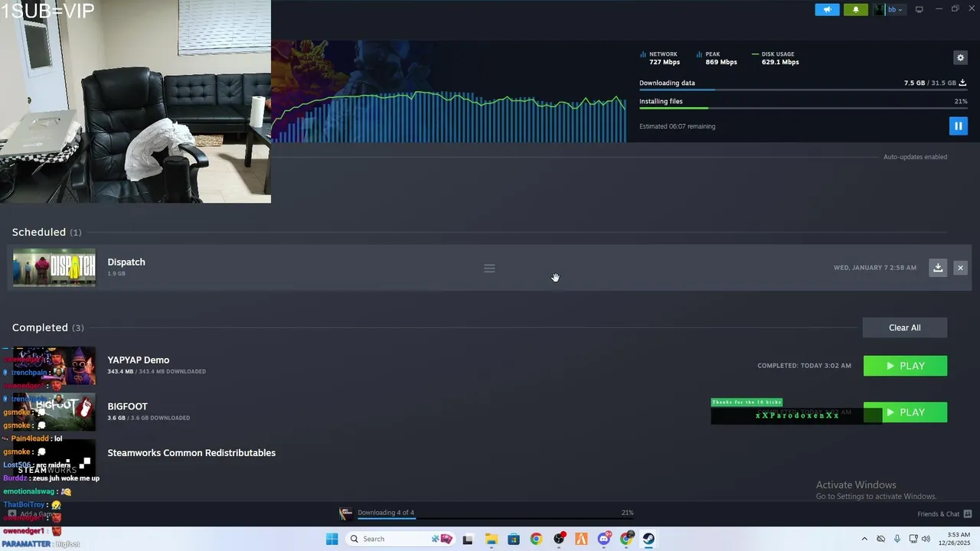Viewport: 980px width, 551px height.
Task: Click Auto-updates enabled label
Action: [x=915, y=157]
